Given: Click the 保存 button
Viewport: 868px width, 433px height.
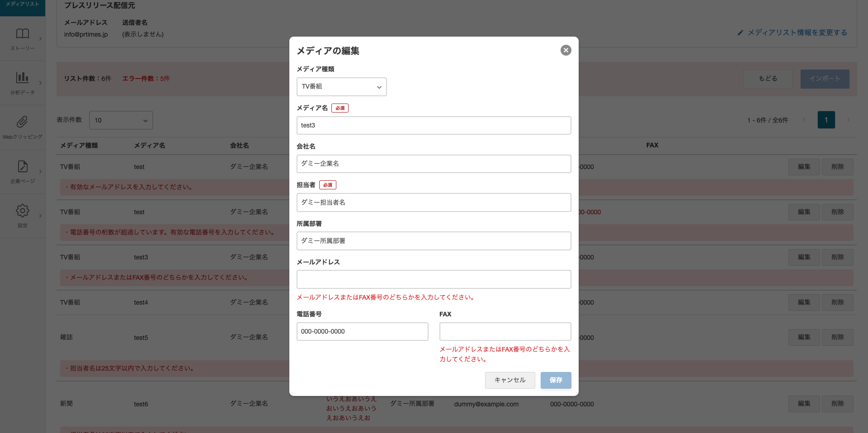Looking at the screenshot, I should pos(556,380).
